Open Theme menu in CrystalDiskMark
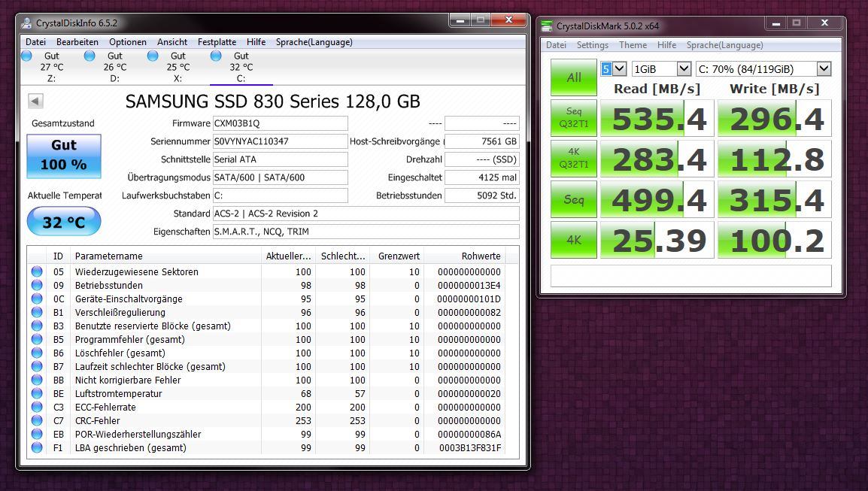Viewport: 868px width, 491px height. (633, 45)
